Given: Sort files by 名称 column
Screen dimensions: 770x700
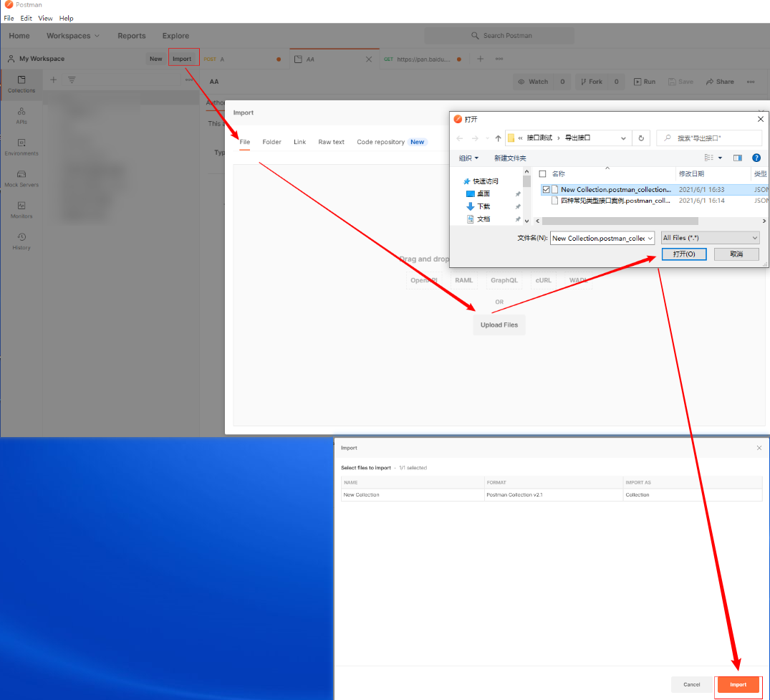Looking at the screenshot, I should (x=558, y=174).
